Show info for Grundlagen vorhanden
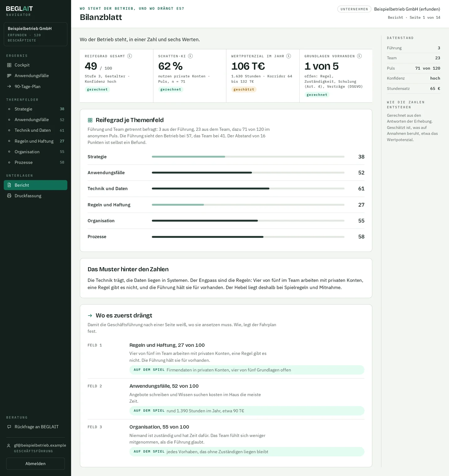449x476 pixels. click(x=360, y=56)
